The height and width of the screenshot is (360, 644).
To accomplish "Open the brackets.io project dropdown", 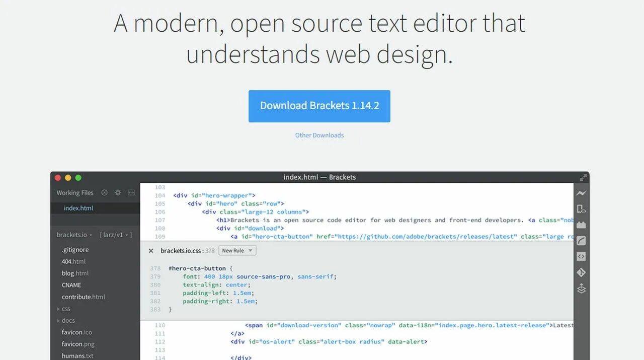I will click(74, 235).
